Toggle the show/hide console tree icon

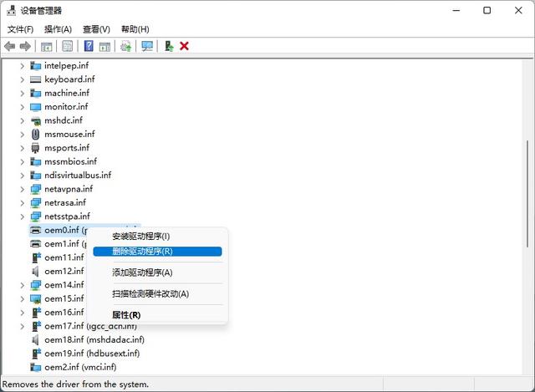click(47, 47)
